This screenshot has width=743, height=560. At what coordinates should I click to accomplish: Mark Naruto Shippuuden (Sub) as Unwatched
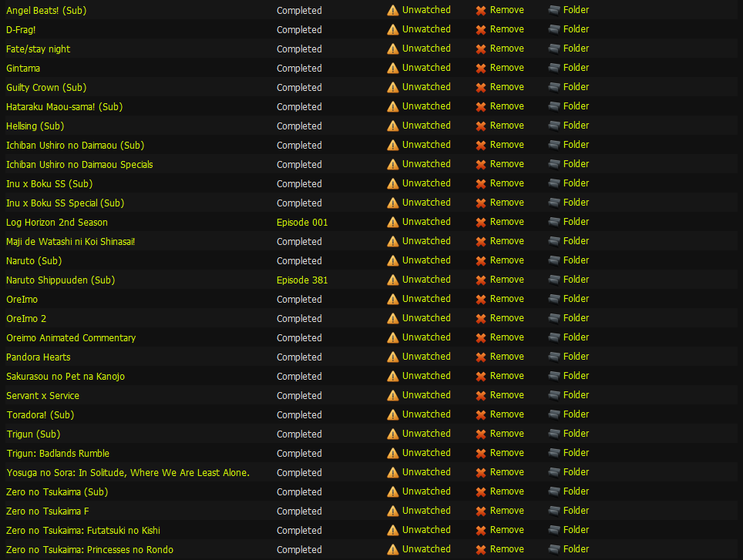[426, 280]
